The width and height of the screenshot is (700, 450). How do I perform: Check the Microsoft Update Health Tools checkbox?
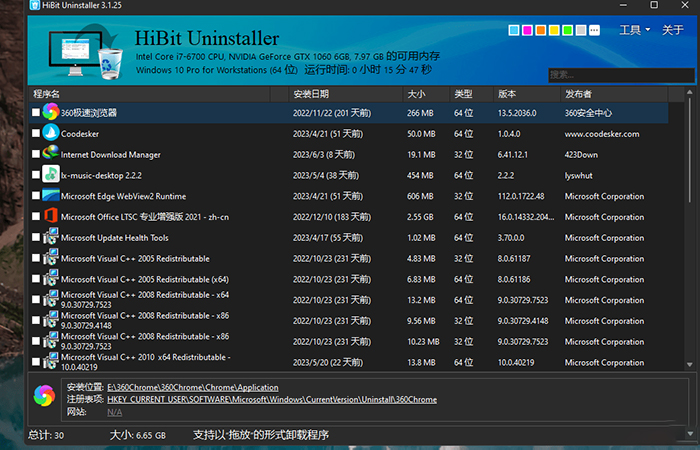[x=36, y=237]
